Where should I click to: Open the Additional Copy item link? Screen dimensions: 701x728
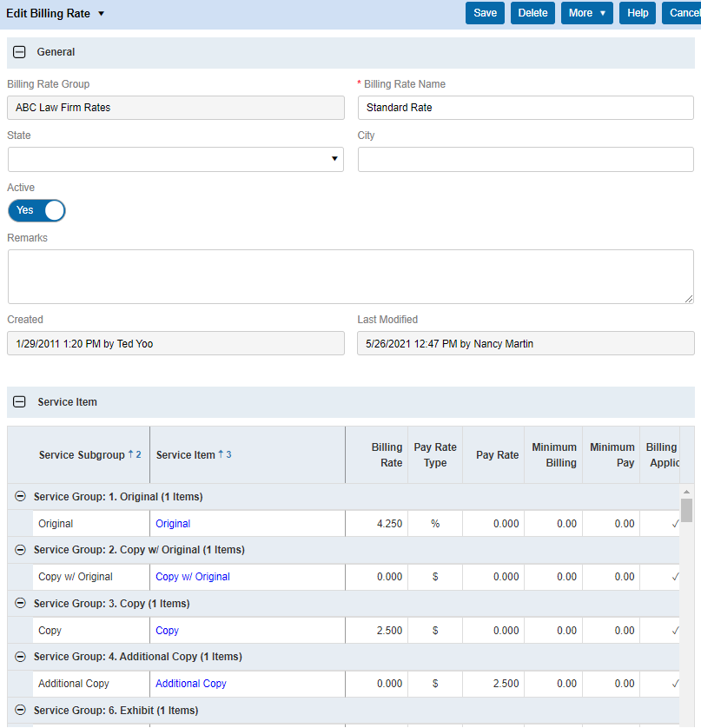point(190,684)
